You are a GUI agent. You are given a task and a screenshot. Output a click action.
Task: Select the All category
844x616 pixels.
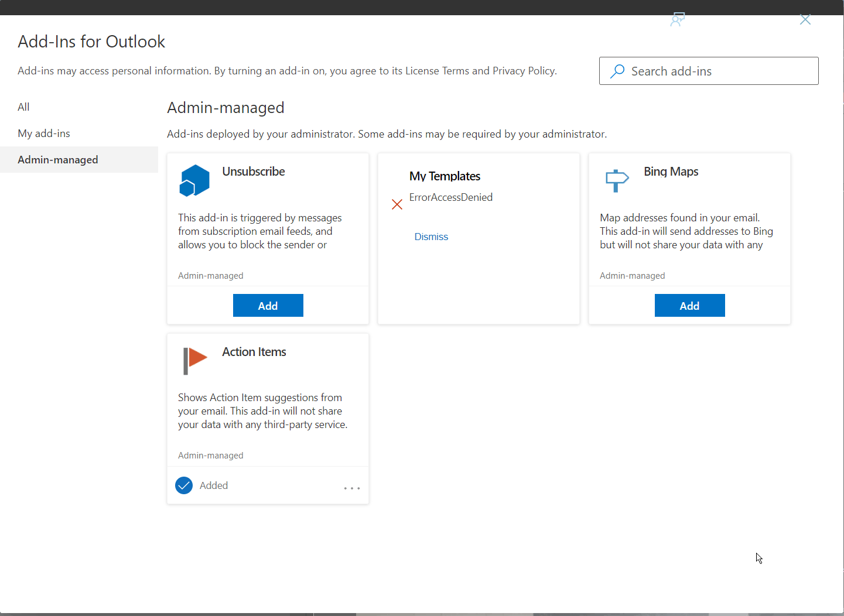pyautogui.click(x=79, y=107)
